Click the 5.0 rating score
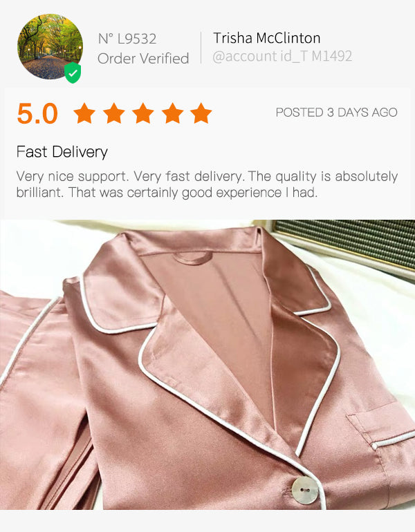Viewport: 415px width, 532px height. [x=37, y=114]
